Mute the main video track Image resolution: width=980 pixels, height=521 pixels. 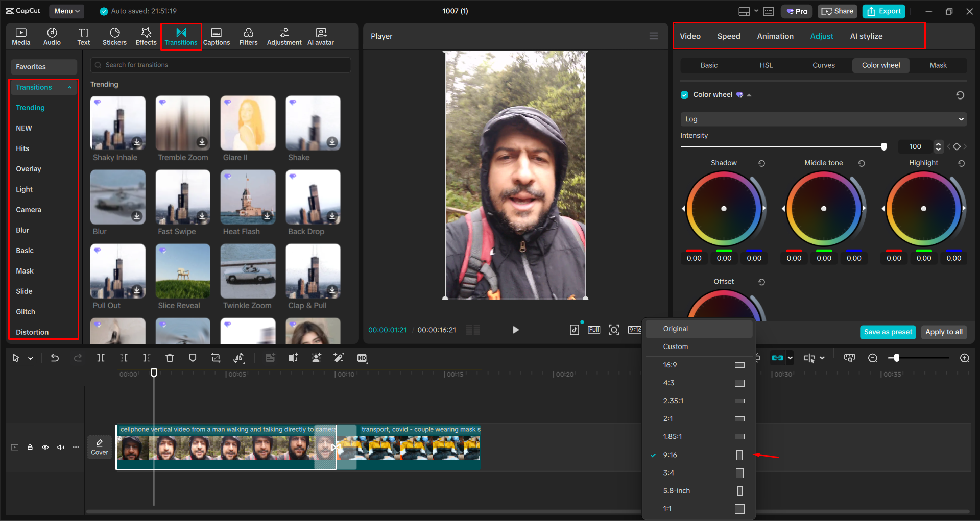click(x=60, y=447)
